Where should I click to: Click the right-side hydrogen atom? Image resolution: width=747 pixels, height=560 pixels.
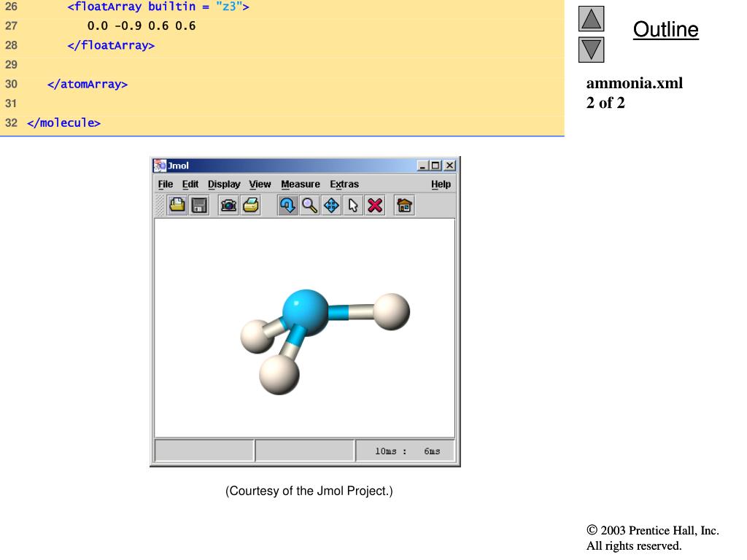pyautogui.click(x=391, y=312)
